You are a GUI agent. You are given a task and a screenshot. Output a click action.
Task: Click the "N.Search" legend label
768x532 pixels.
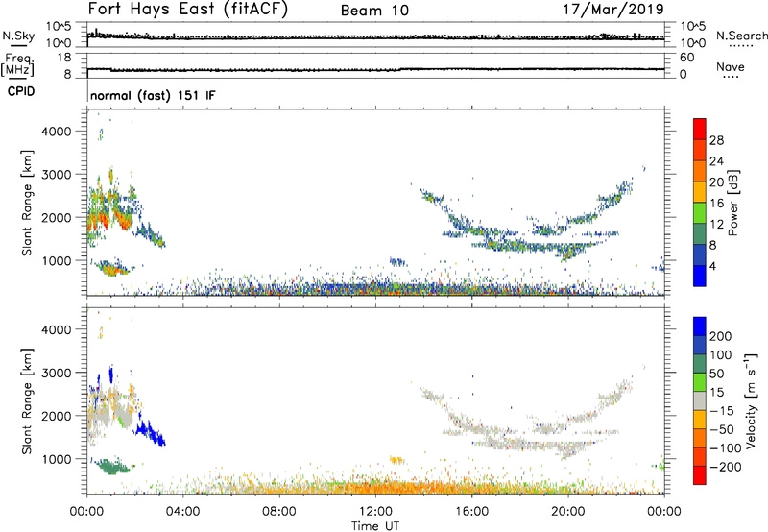742,36
